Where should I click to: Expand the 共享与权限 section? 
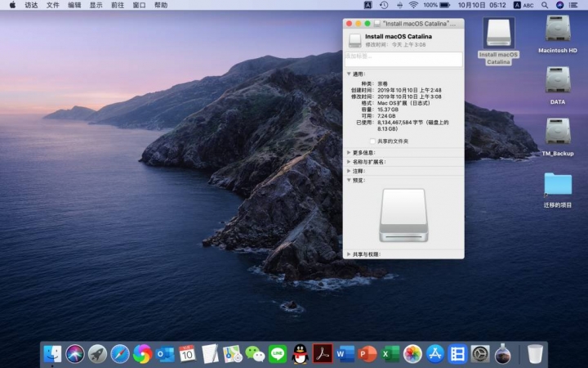[349, 254]
